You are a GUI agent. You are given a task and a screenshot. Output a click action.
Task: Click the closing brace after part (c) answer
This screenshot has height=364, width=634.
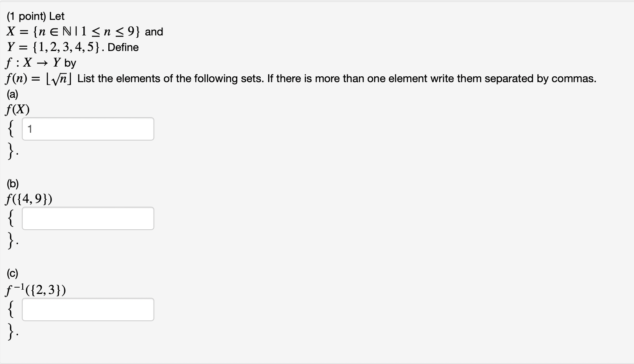pyautogui.click(x=11, y=332)
